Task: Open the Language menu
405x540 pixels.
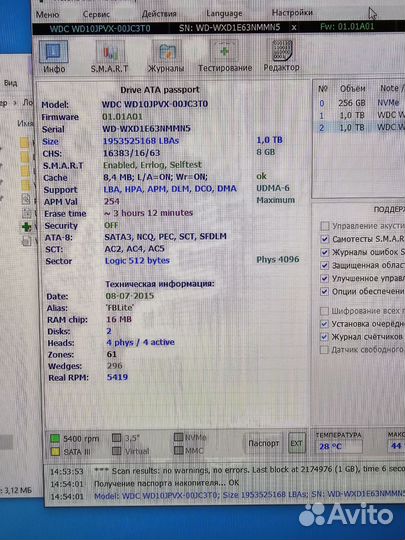Action: click(x=224, y=13)
